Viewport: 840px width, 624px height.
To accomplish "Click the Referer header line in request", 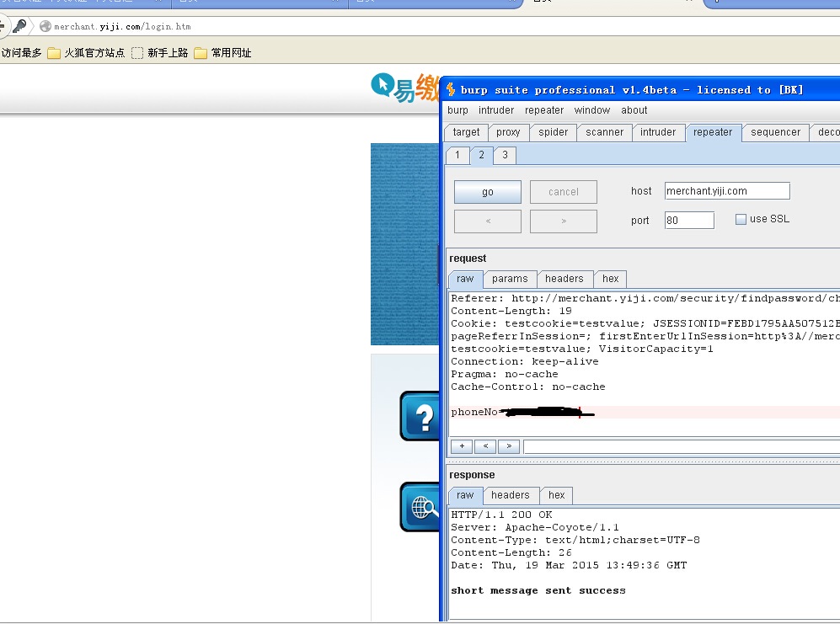I will point(645,298).
